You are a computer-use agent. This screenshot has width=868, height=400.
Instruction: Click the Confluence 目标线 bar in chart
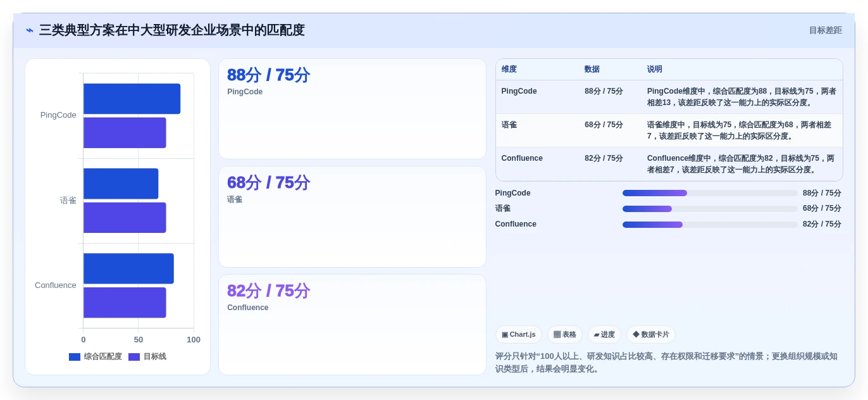tap(125, 303)
